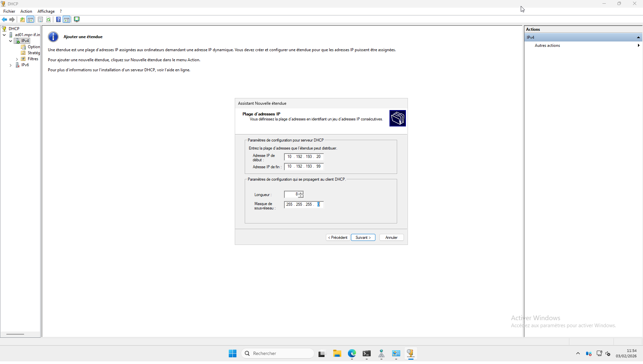The width and height of the screenshot is (643, 364).
Task: Expand the Filtres tree node
Action: click(x=17, y=59)
